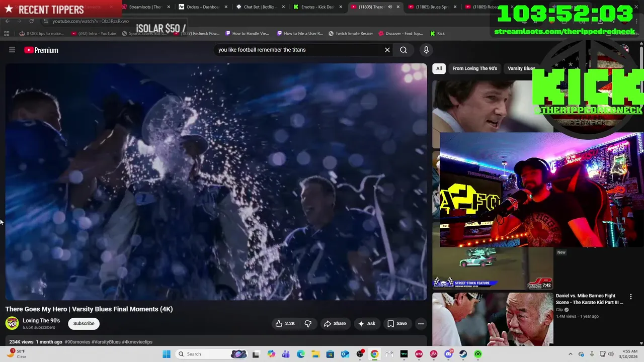Open the Kick bookmark
This screenshot has height=362, width=644.
click(437, 34)
